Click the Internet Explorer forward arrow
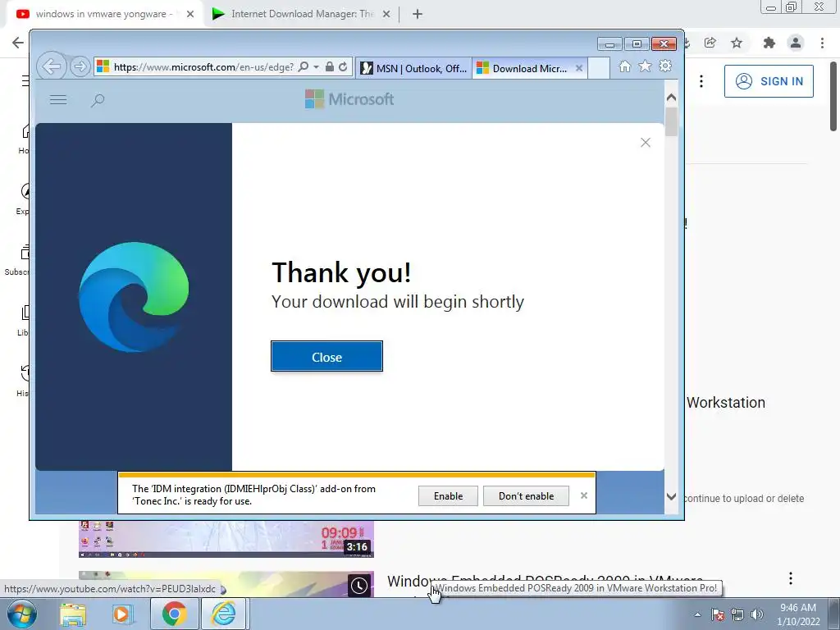The image size is (840, 630). [80, 67]
